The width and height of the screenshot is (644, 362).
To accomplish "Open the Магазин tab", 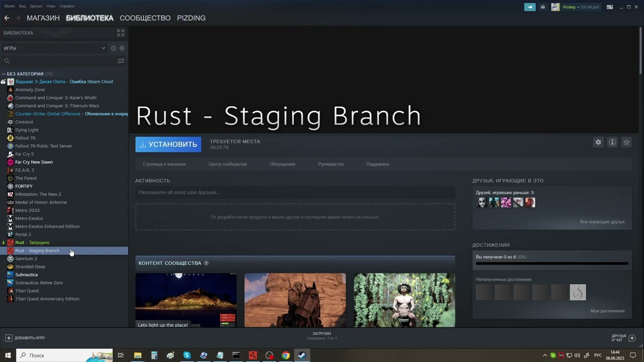I will tap(43, 18).
